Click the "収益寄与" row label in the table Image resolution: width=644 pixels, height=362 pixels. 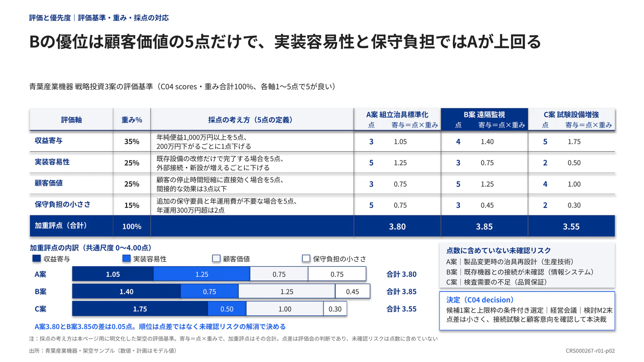pos(49,141)
